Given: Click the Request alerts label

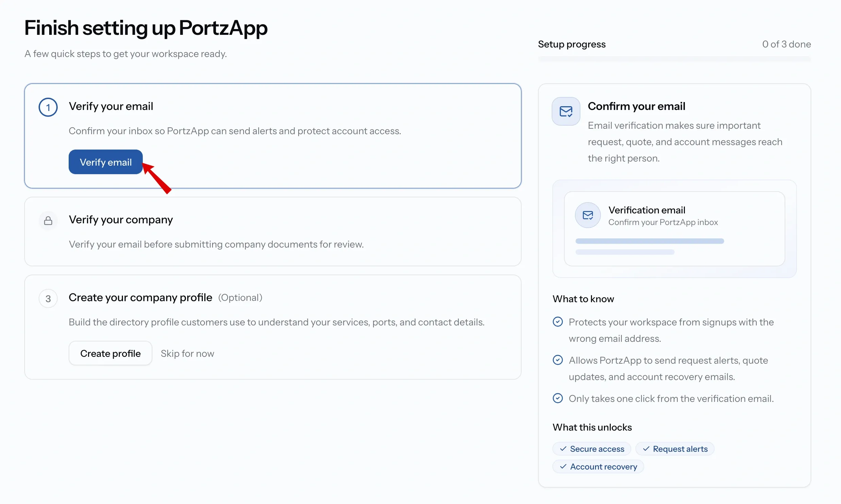Looking at the screenshot, I should click(680, 449).
